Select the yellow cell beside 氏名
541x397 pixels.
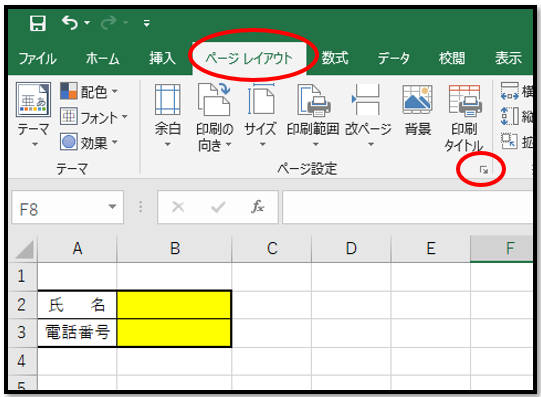[x=174, y=305]
